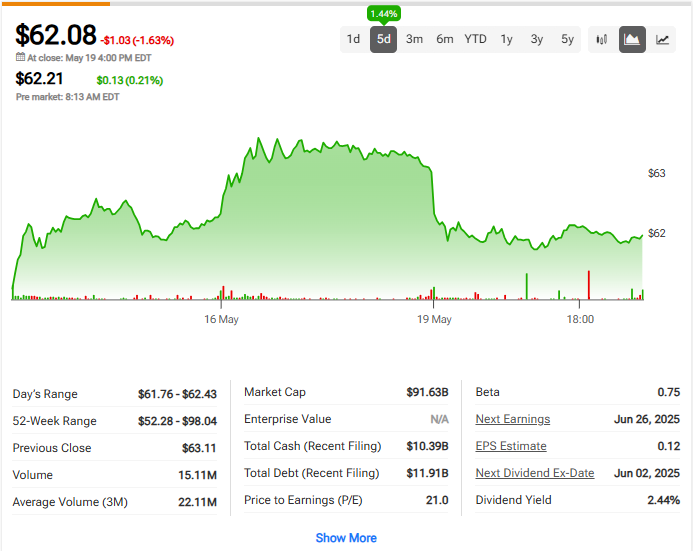Click the 19 May marker on chart axis
Viewport: 693px width, 551px height.
[434, 319]
